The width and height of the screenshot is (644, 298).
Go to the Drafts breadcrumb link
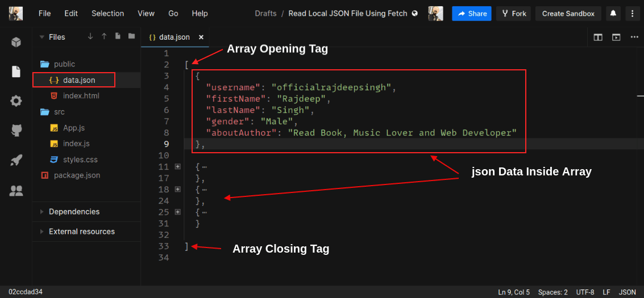tap(265, 14)
